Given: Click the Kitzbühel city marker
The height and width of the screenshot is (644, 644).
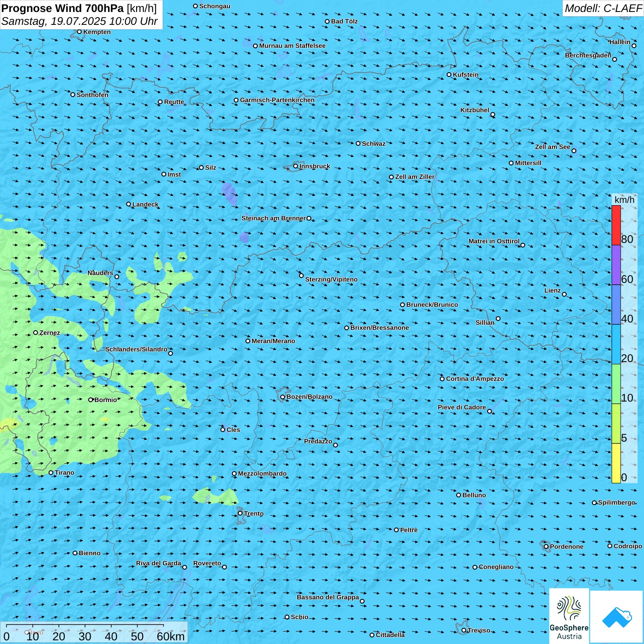Looking at the screenshot, I should click(x=493, y=115).
